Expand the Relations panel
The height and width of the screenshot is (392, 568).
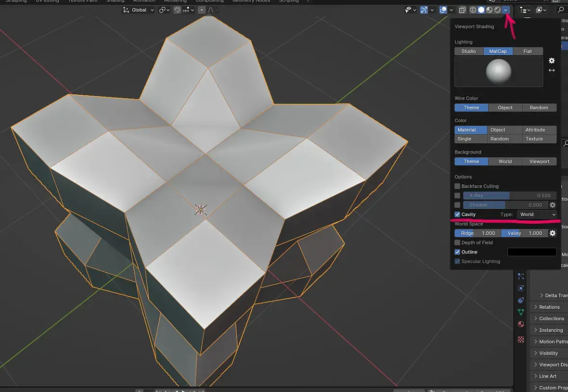[549, 307]
